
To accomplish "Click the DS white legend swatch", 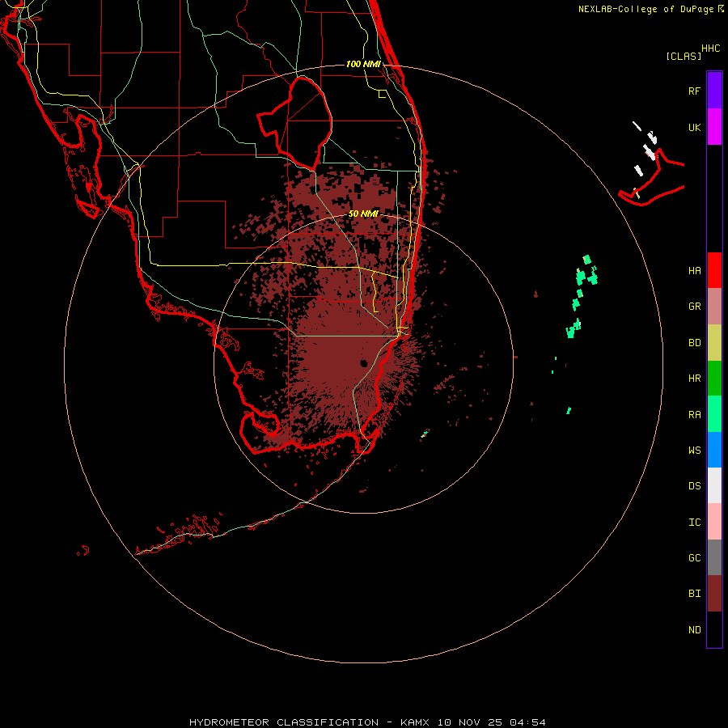I will click(714, 485).
